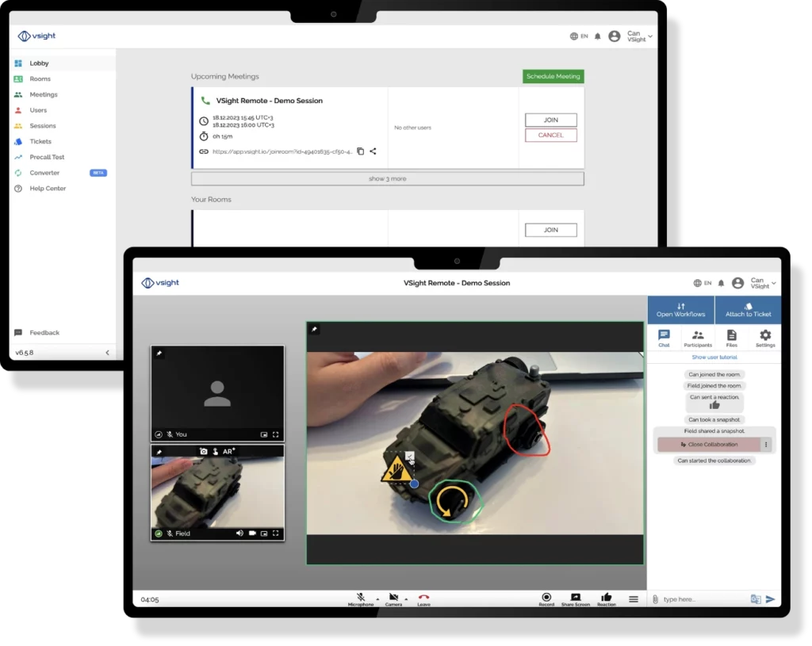Open three-dot menu beside Close Collaboration
The height and width of the screenshot is (646, 812).
(x=766, y=444)
